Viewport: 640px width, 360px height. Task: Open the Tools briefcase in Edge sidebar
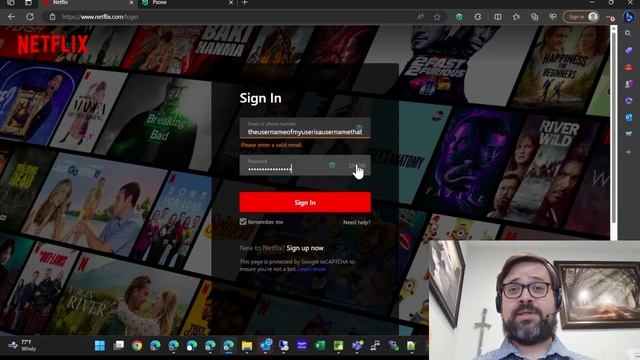[628, 67]
